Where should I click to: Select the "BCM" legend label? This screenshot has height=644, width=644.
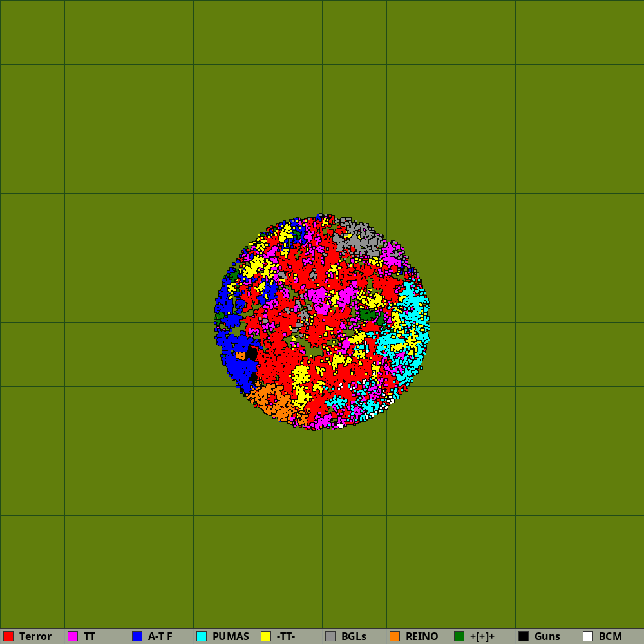611,637
